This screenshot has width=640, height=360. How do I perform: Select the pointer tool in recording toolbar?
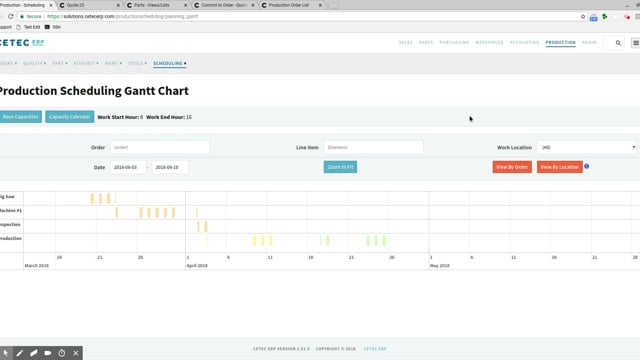(6, 353)
